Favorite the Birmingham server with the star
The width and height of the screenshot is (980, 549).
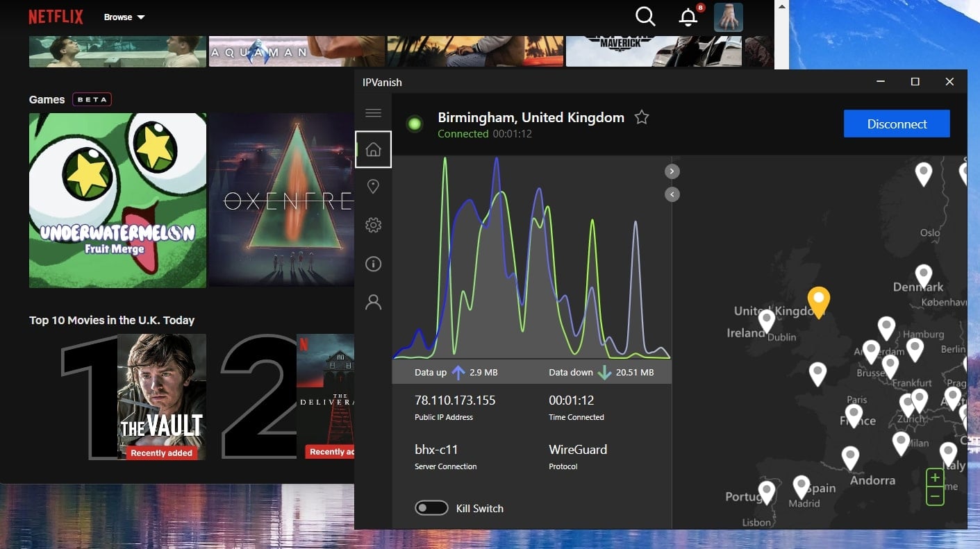click(x=641, y=117)
